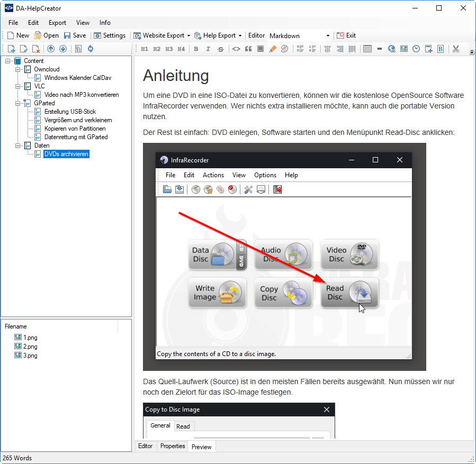This screenshot has height=464, width=476.
Task: Insert a numbered list
Action: pos(312,49)
